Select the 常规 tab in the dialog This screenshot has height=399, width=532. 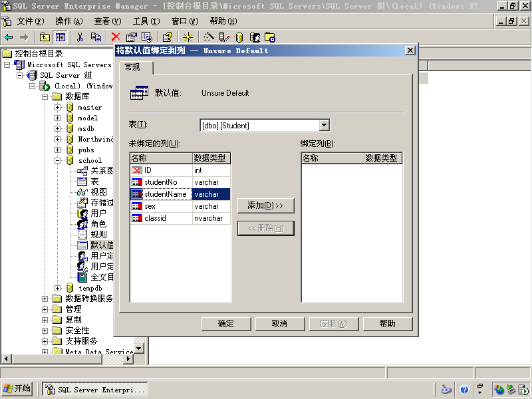pos(136,67)
